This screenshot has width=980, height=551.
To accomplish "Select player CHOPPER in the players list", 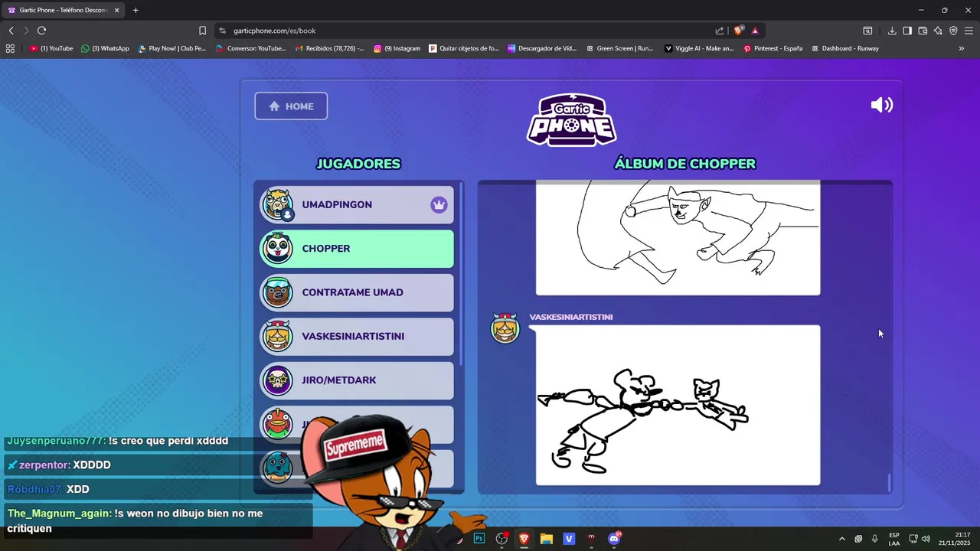I will (357, 249).
